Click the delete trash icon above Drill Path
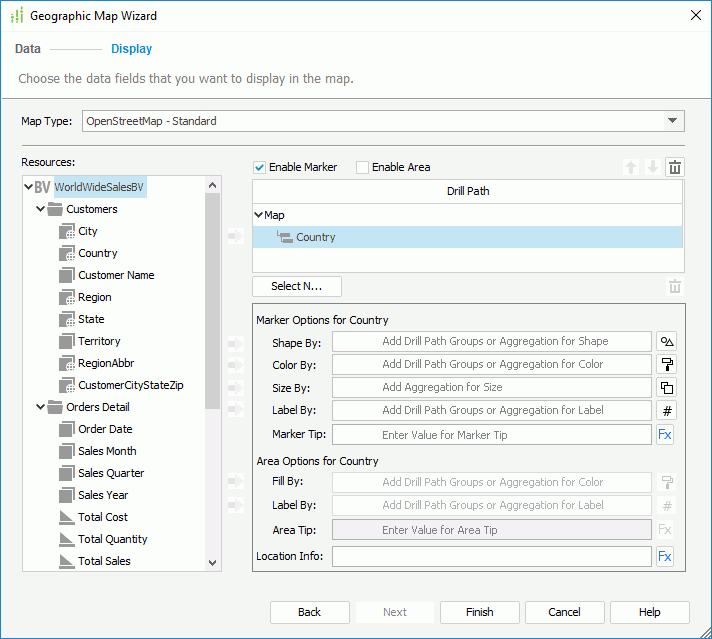This screenshot has width=712, height=639. pyautogui.click(x=675, y=167)
